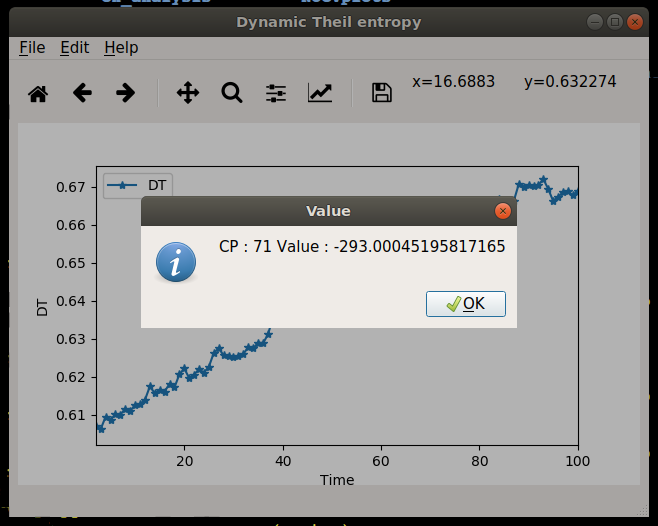This screenshot has height=526, width=658.
Task: Click the 100 x-axis tick label
Action: pyautogui.click(x=577, y=461)
